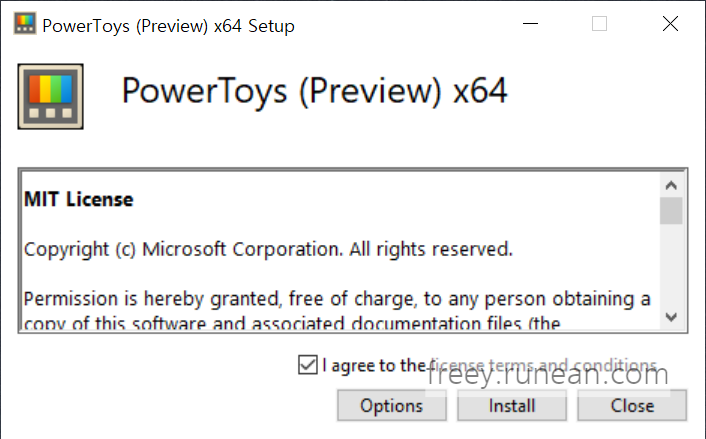
Task: Click the "PowerToys (Preview) x64 Setup" title text
Action: click(x=168, y=26)
